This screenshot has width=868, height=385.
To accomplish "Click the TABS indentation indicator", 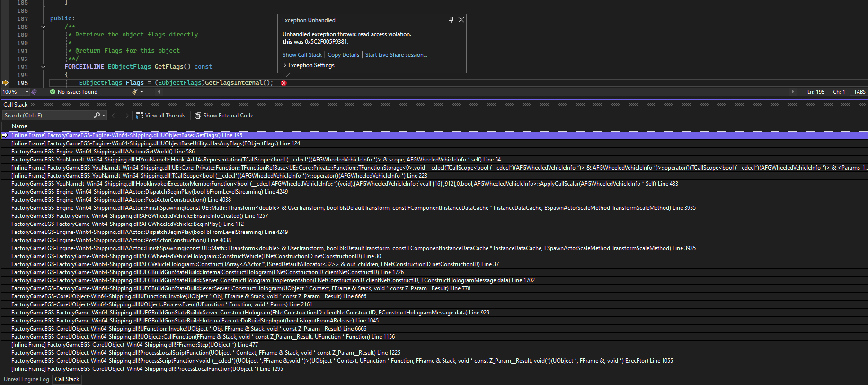I will (859, 92).
